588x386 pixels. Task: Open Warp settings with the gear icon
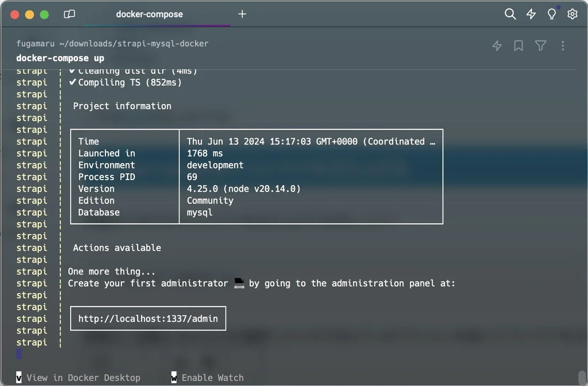[x=572, y=14]
